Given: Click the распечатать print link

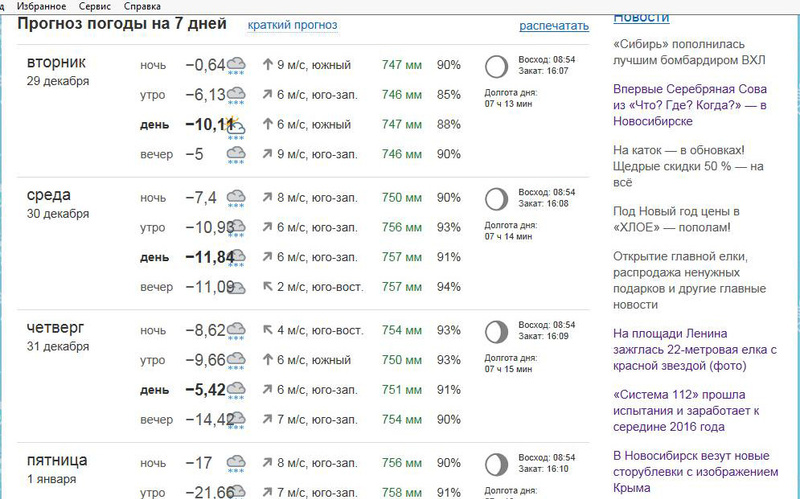Looking at the screenshot, I should [x=554, y=25].
